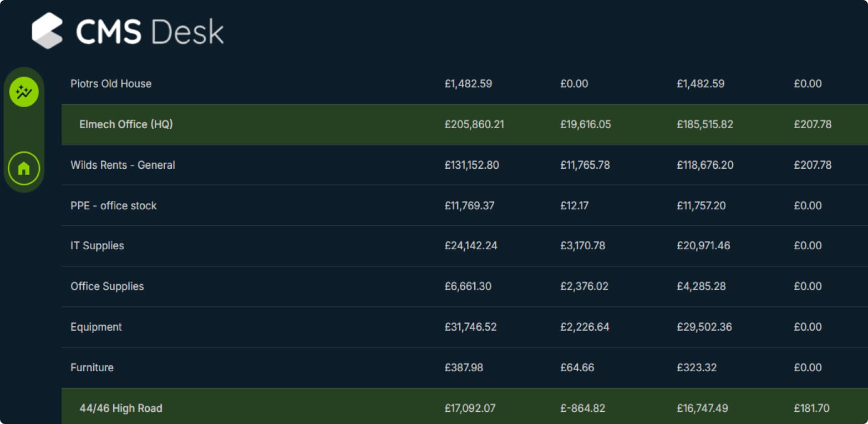Expand the 44/46 High Road group row
This screenshot has width=868, height=424.
click(x=121, y=408)
